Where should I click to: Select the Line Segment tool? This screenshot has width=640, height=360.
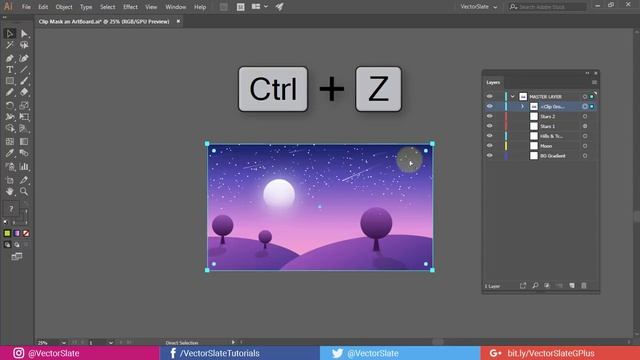pyautogui.click(x=24, y=69)
